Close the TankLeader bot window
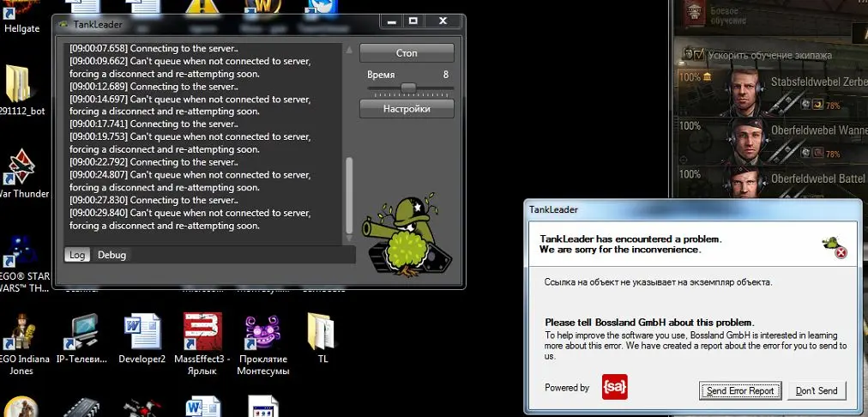Viewport: 868px width, 417px height. (443, 21)
